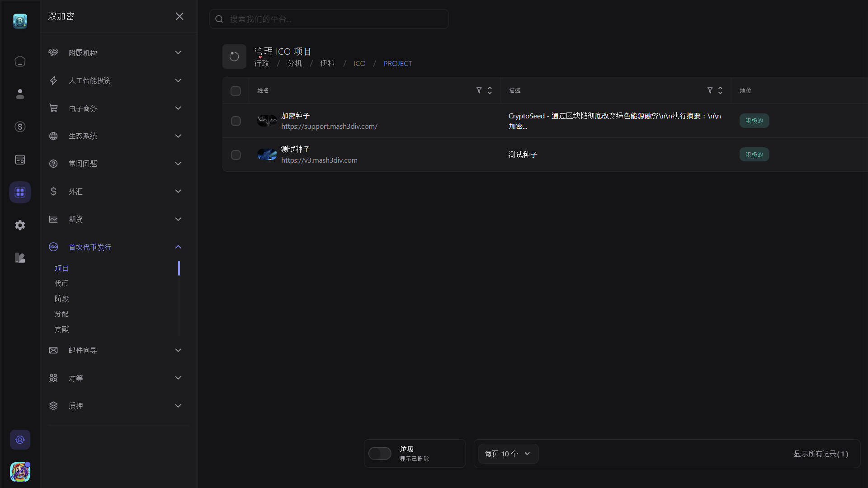The width and height of the screenshot is (868, 488).
Task: Click the platform search input field
Action: click(x=335, y=19)
